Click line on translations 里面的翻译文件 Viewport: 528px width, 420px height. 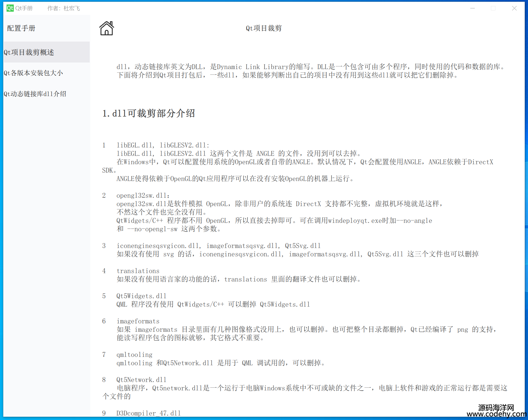click(x=239, y=279)
